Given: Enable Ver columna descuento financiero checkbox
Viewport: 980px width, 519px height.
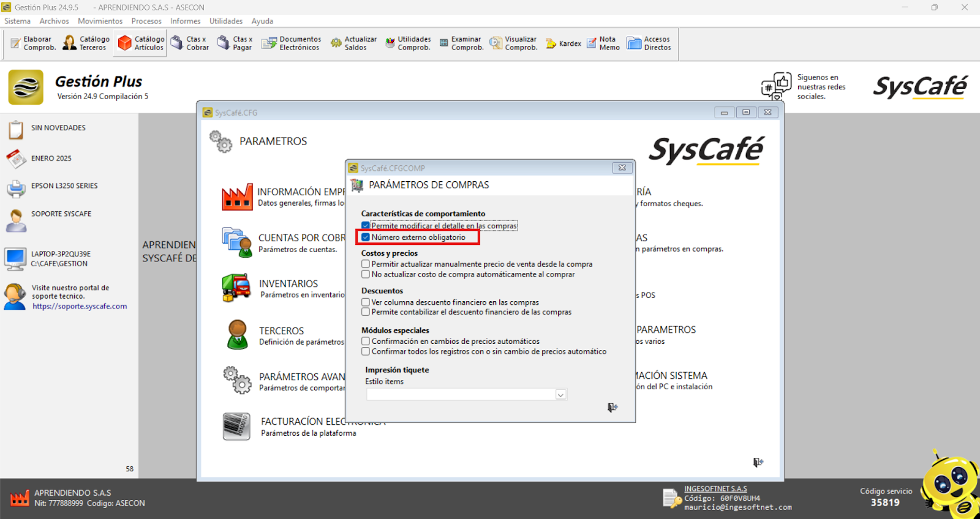Looking at the screenshot, I should click(366, 302).
